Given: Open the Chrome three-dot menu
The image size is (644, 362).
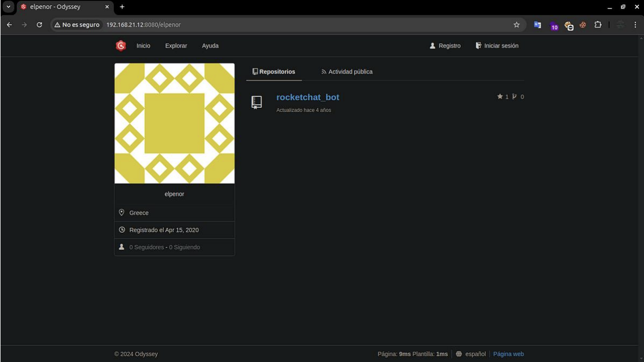Looking at the screenshot, I should coord(635,25).
